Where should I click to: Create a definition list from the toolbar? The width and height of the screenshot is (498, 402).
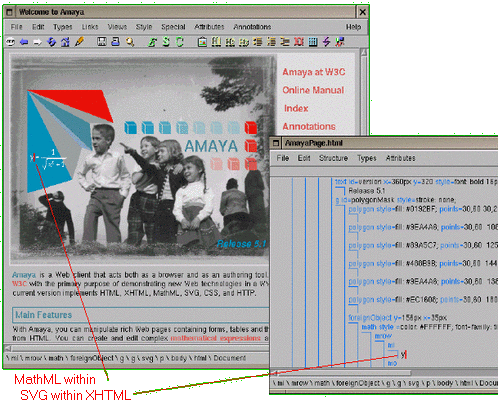click(x=285, y=42)
